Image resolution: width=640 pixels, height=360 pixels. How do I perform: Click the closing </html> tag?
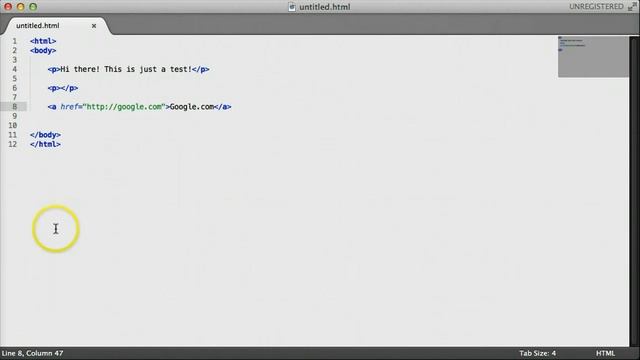click(45, 144)
